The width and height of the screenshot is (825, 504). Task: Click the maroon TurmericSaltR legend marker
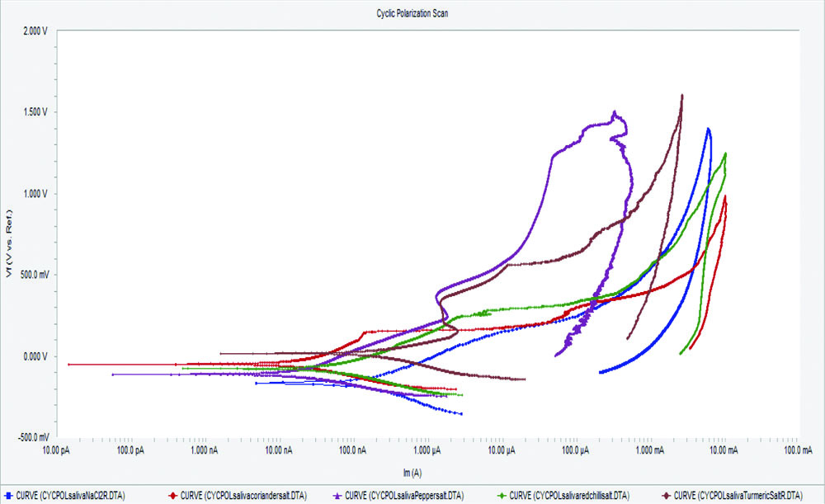(666, 496)
